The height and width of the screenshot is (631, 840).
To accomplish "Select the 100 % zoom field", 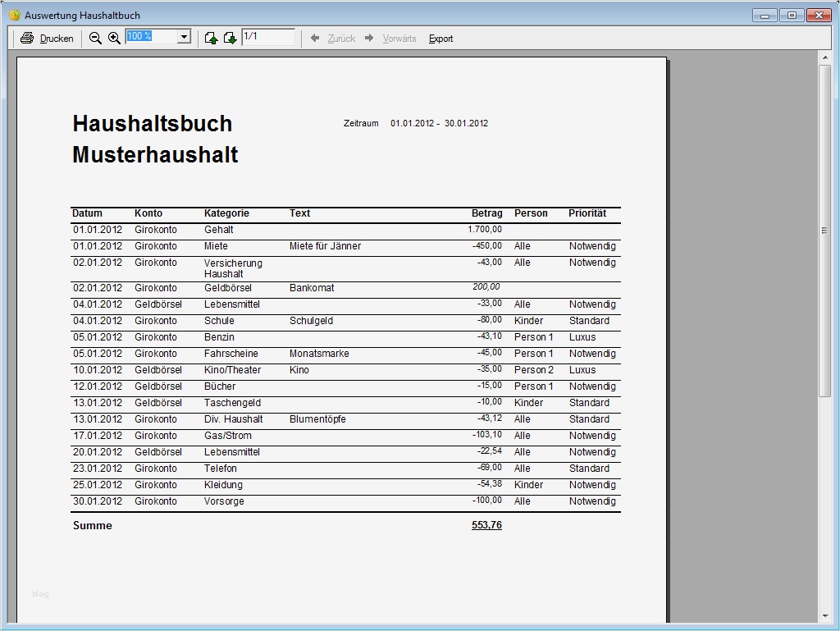I will pos(152,36).
